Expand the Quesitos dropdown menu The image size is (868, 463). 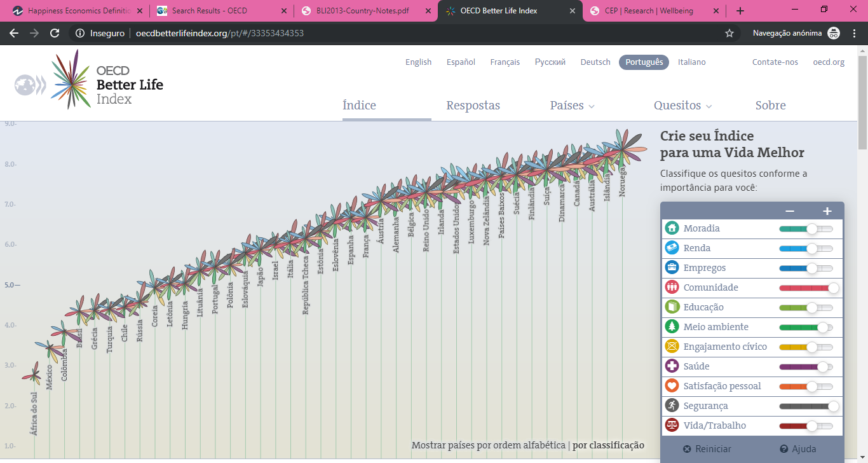coord(683,106)
